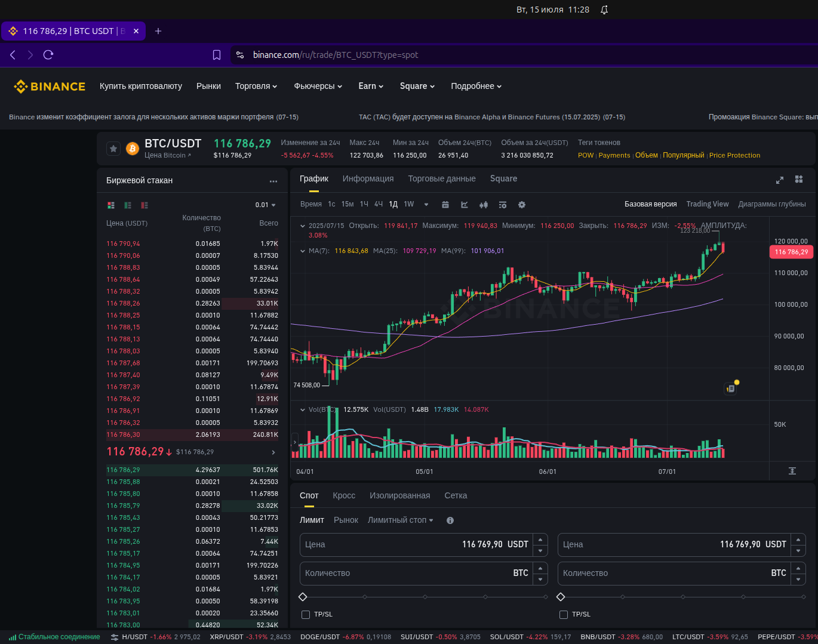The image size is (818, 644).
Task: Switch to the Торговые данные tab
Action: 442,179
